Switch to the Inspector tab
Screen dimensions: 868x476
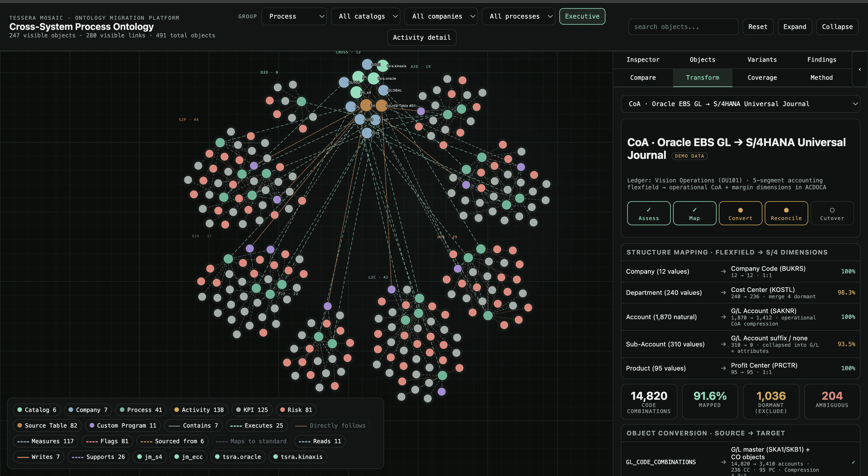pos(643,60)
